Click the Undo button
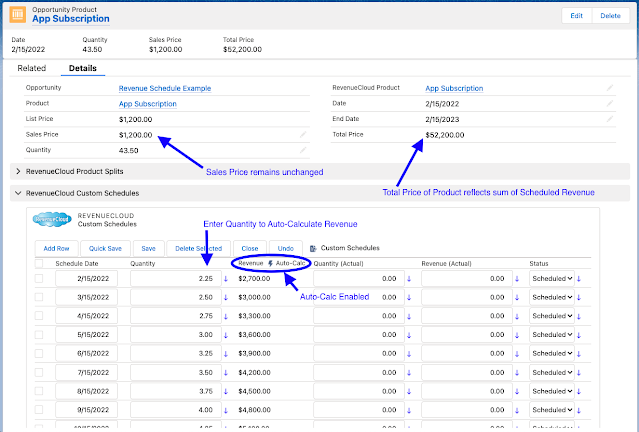This screenshot has height=432, width=639. [286, 248]
